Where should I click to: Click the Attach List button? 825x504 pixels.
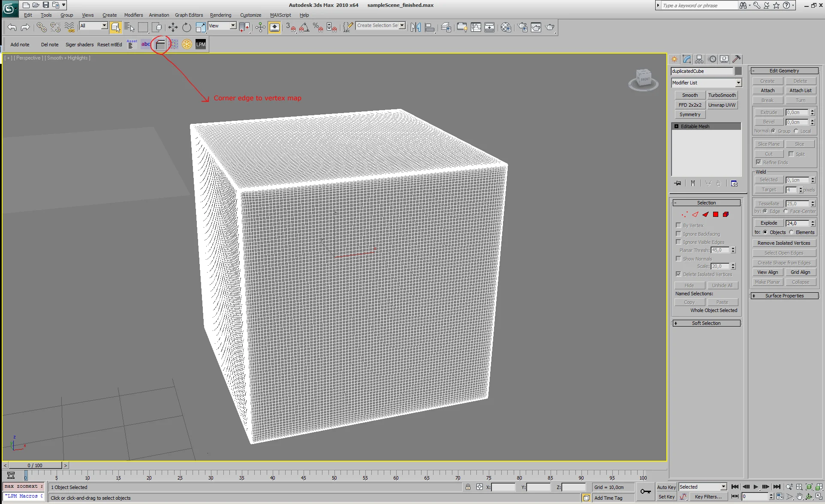[800, 90]
